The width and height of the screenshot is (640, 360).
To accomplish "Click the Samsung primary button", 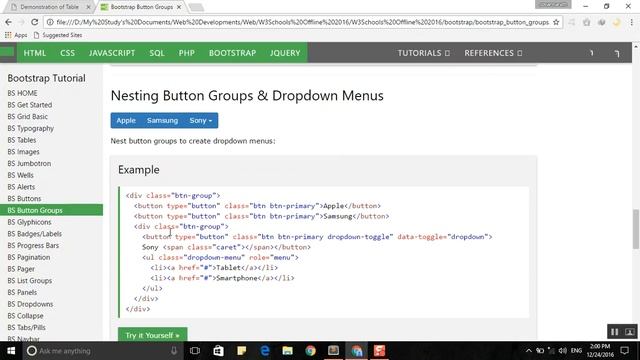I will coord(162,120).
